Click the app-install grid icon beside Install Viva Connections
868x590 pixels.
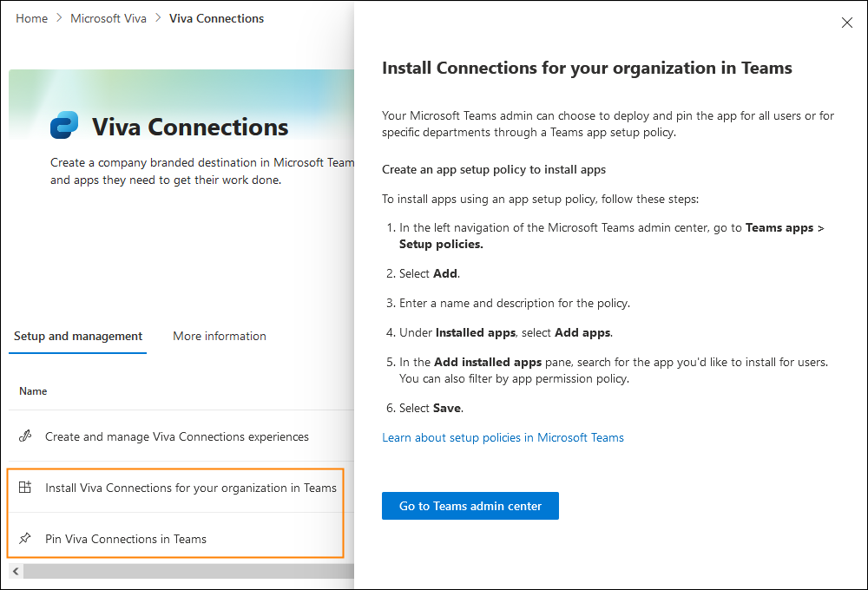coord(25,487)
